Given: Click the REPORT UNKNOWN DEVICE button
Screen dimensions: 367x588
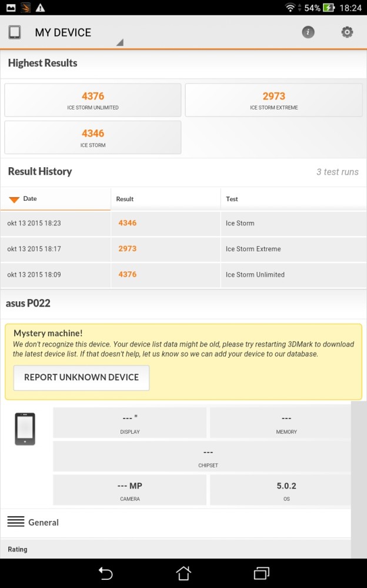Looking at the screenshot, I should click(x=81, y=378).
